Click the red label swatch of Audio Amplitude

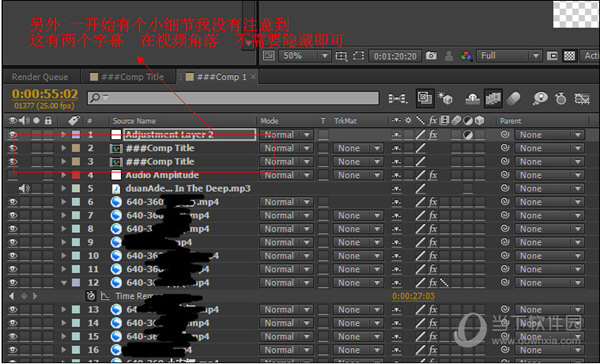click(x=76, y=175)
